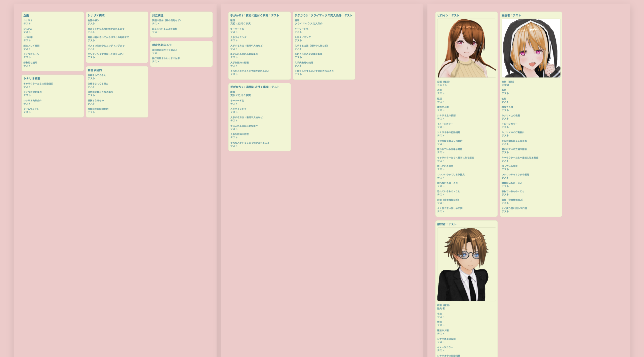Click the ヒロイン character portrait image

(x=466, y=48)
